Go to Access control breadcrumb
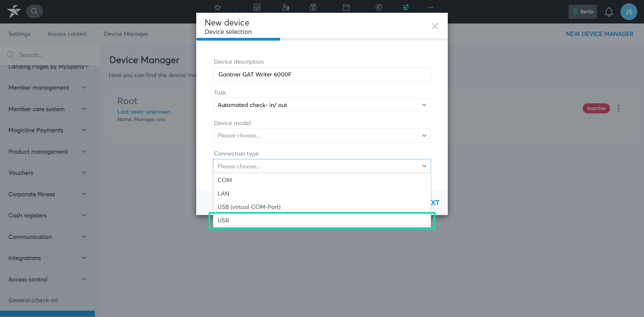Image resolution: width=644 pixels, height=317 pixels. point(67,34)
